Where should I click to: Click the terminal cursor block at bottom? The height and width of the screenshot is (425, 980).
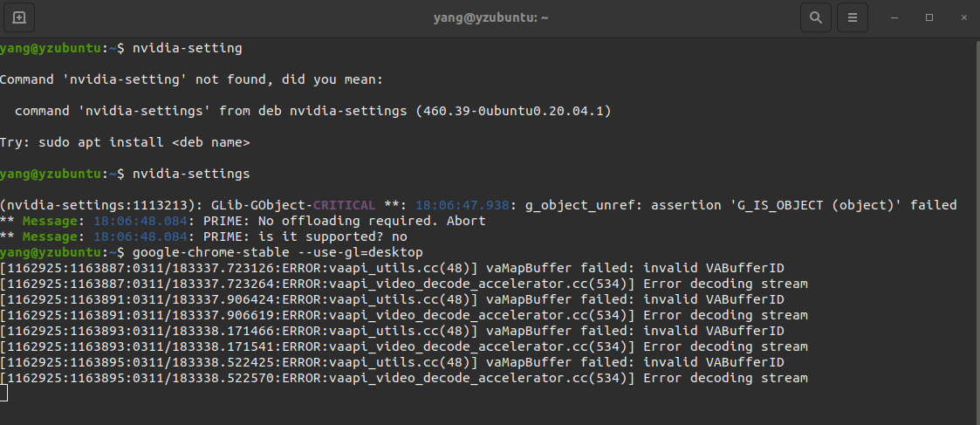(3, 394)
